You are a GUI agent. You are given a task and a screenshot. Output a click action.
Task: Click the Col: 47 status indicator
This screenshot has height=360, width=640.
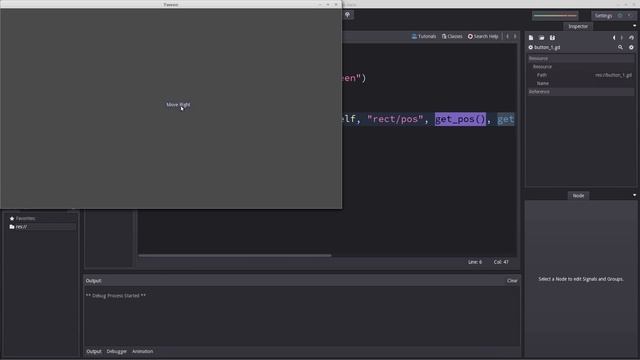click(x=501, y=262)
